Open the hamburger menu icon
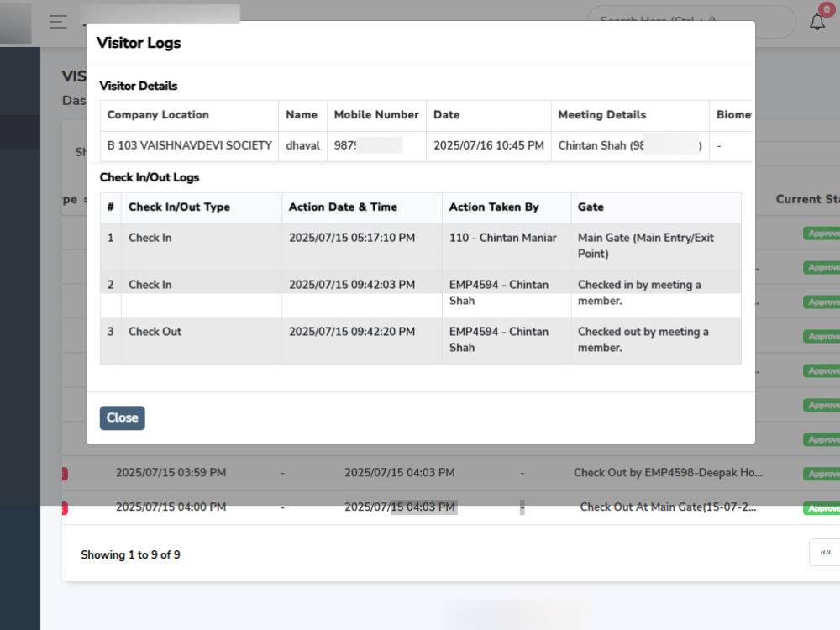 (58, 22)
